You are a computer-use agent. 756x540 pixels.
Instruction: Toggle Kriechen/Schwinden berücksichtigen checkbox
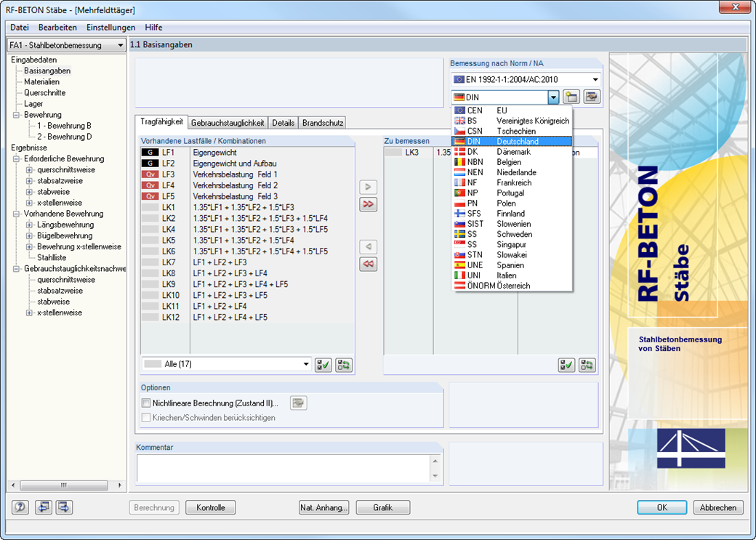click(x=146, y=417)
